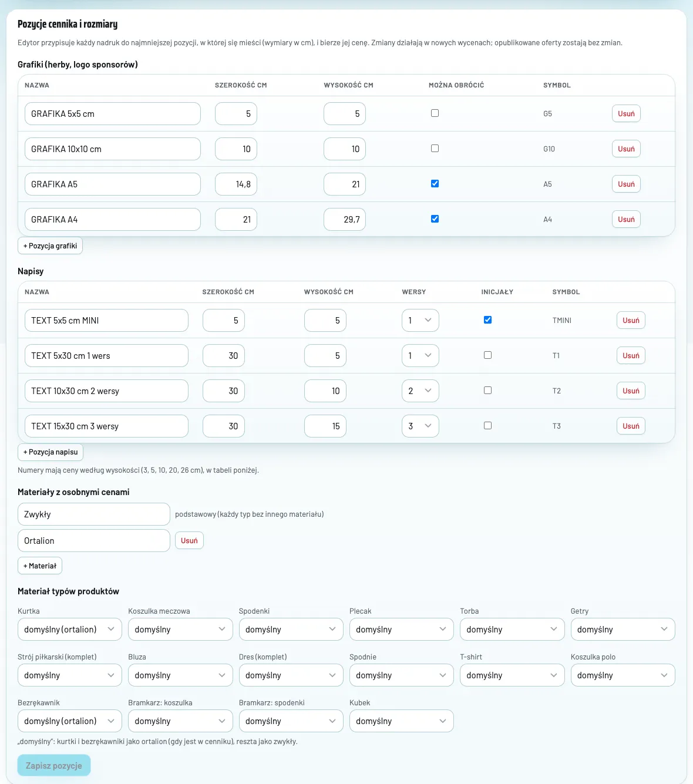Click the Zwykły material name field
The height and width of the screenshot is (784, 693).
94,514
